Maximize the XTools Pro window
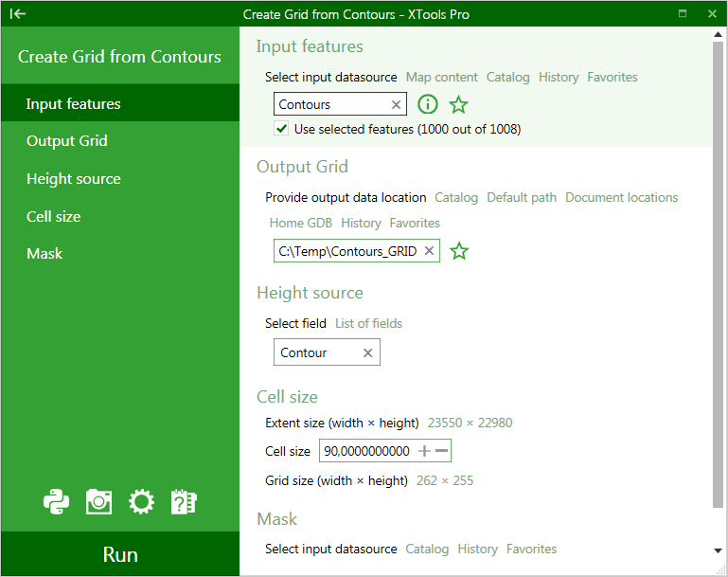The image size is (728, 577). (683, 13)
